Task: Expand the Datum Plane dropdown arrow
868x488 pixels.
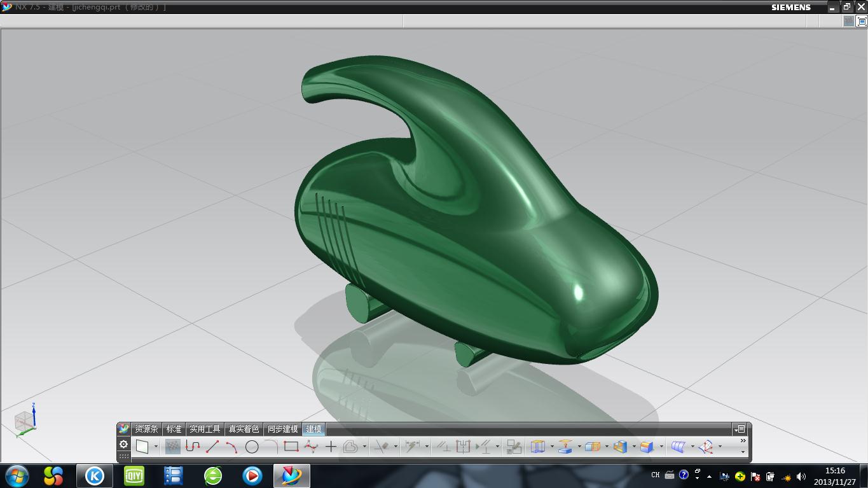Action: pyautogui.click(x=579, y=447)
